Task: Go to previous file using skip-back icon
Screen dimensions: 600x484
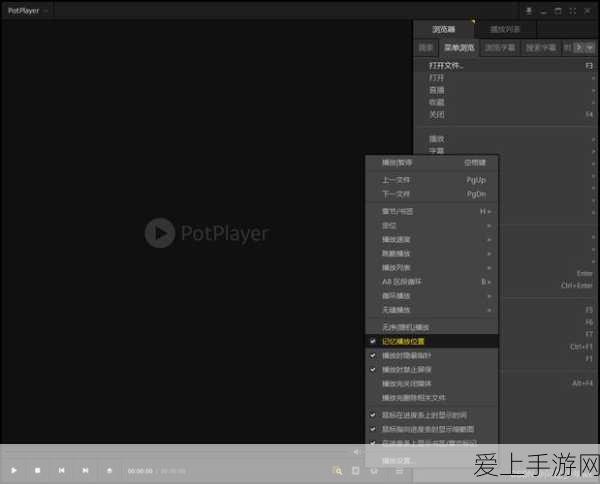Action: [x=61, y=470]
